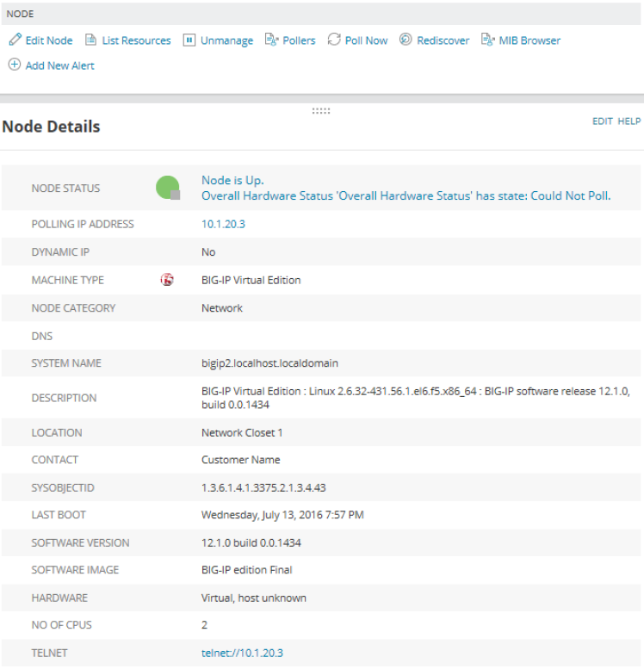Click the 'Customer Name' contact value
This screenshot has height=669, width=644.
[241, 460]
